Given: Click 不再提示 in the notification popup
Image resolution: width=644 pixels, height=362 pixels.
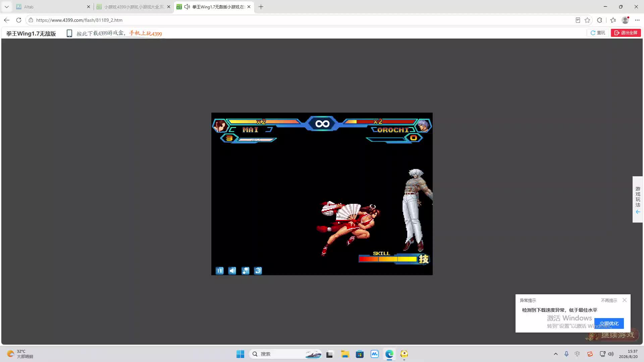Looking at the screenshot, I should tap(609, 300).
